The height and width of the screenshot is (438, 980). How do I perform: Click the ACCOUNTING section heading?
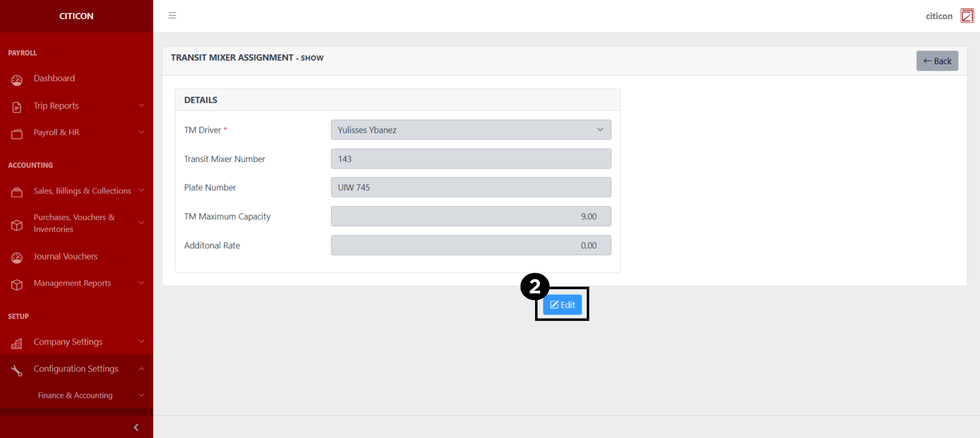coord(31,165)
